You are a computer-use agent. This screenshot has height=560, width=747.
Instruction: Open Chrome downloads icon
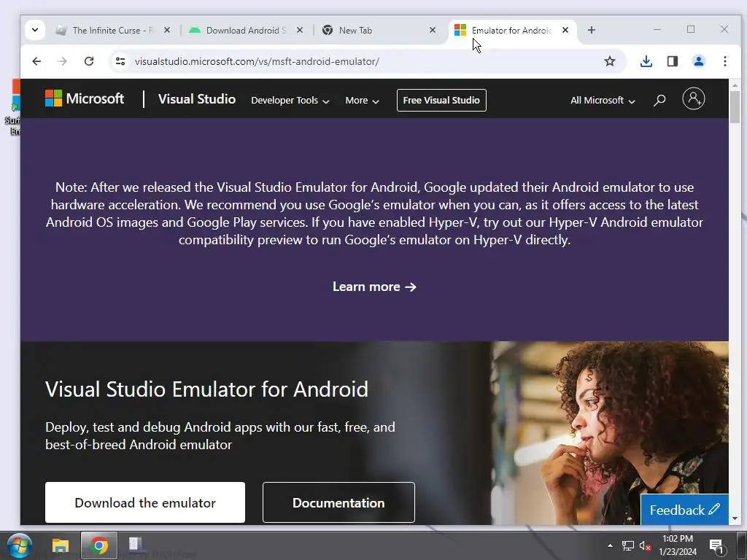tap(646, 61)
